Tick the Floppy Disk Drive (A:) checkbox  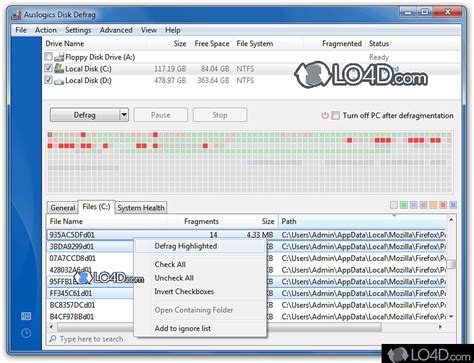click(x=49, y=56)
